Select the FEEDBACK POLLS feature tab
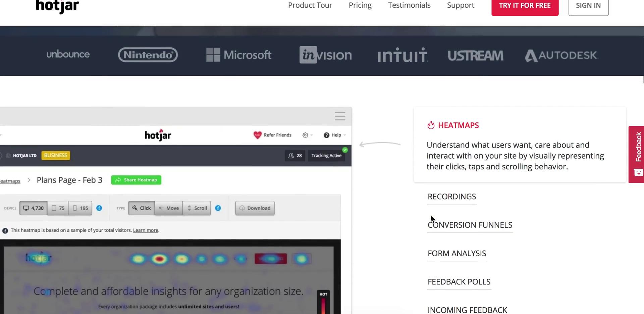 tap(459, 282)
